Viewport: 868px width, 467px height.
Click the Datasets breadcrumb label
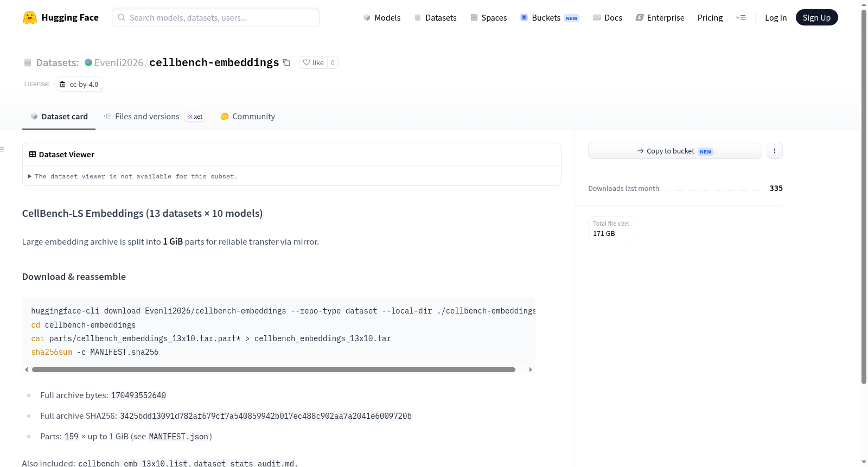(x=57, y=62)
